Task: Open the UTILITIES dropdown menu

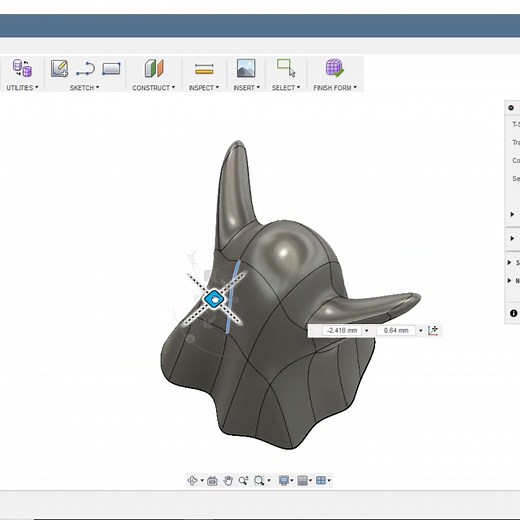Action: [22, 88]
